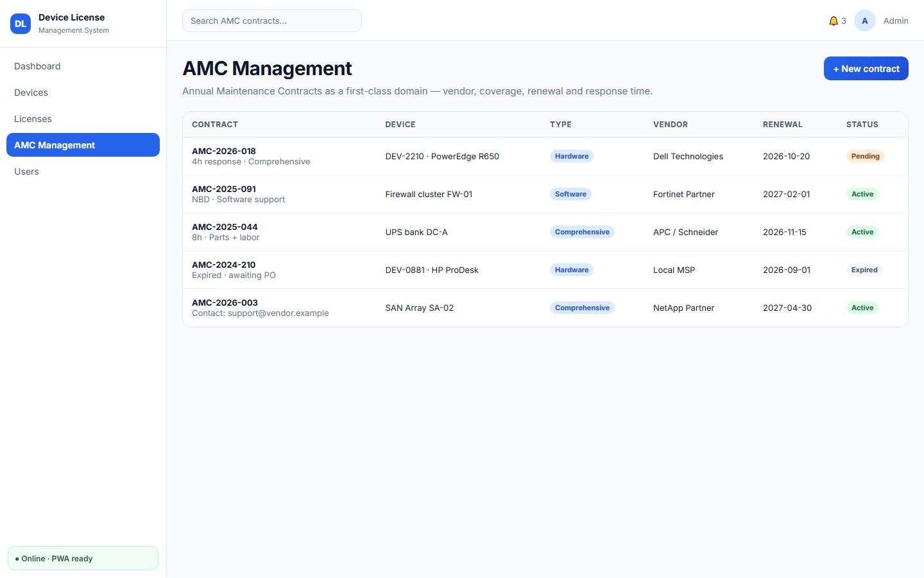Open contract AMC-2024-210

click(x=224, y=265)
